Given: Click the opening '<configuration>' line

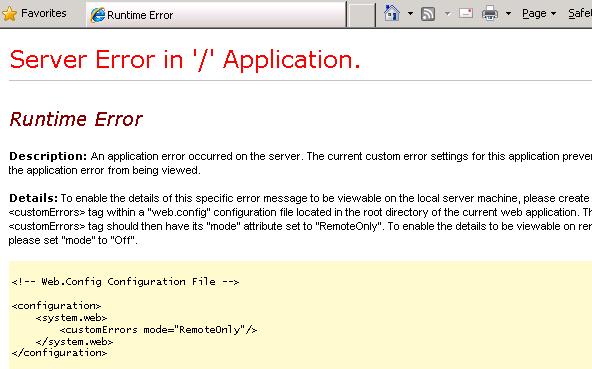Looking at the screenshot, I should coord(57,306).
